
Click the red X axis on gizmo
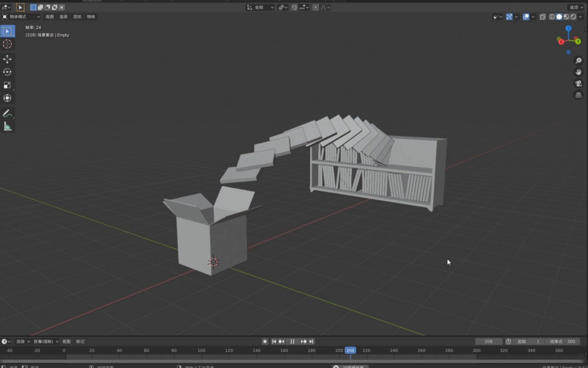tap(561, 41)
